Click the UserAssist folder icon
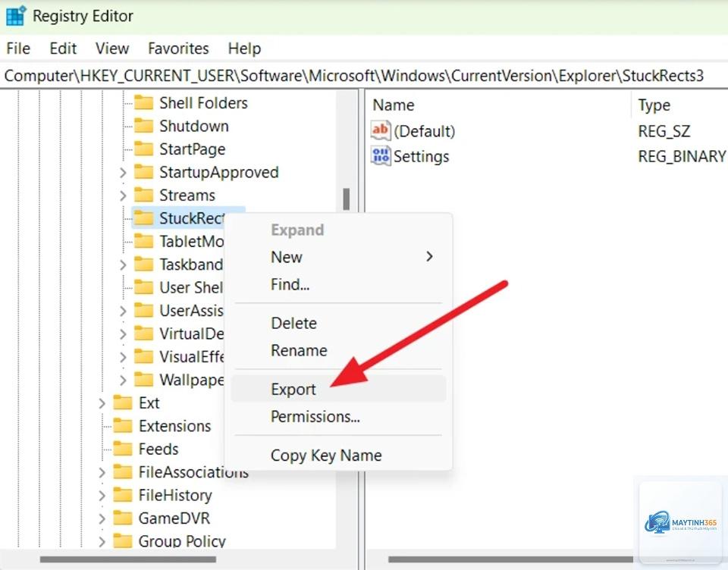This screenshot has height=570, width=728. pos(143,310)
